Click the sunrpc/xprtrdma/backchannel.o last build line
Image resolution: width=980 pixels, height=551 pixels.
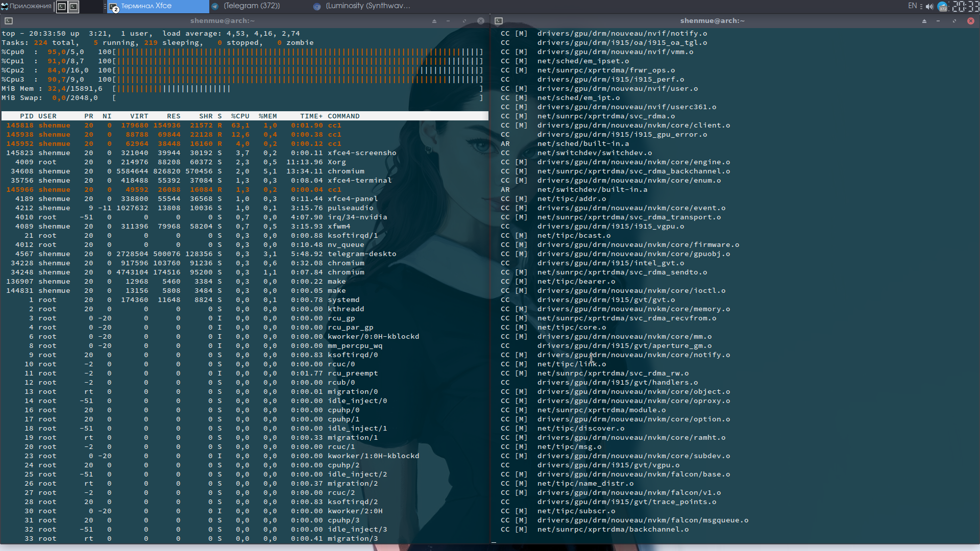(x=595, y=530)
